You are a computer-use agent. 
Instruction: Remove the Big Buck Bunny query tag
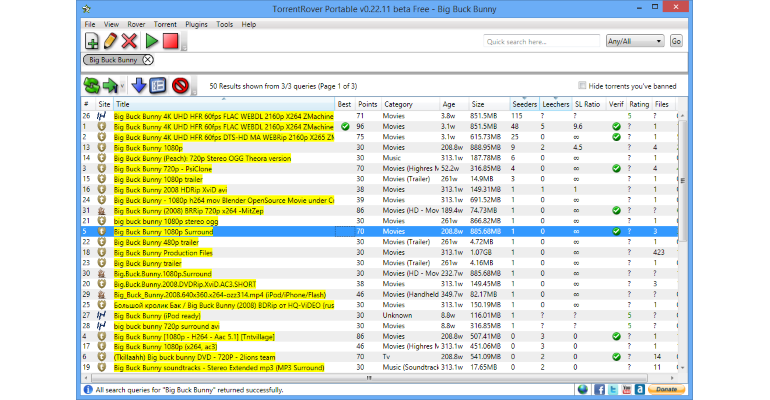[x=147, y=60]
